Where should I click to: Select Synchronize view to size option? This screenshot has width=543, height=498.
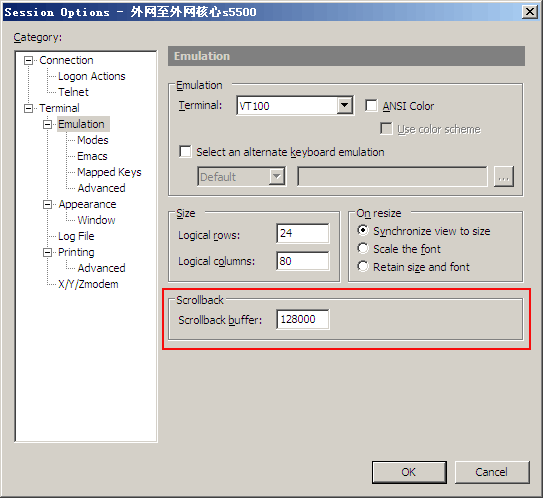363,230
